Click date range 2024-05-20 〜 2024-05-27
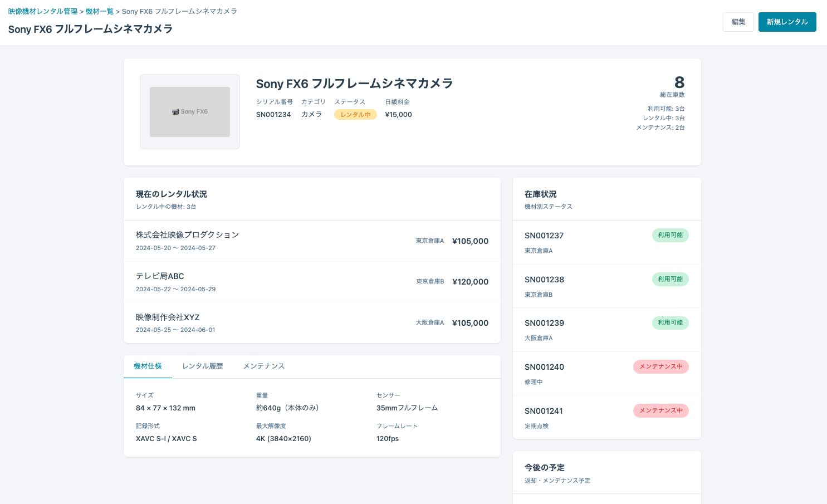This screenshot has width=827, height=504. 175,248
